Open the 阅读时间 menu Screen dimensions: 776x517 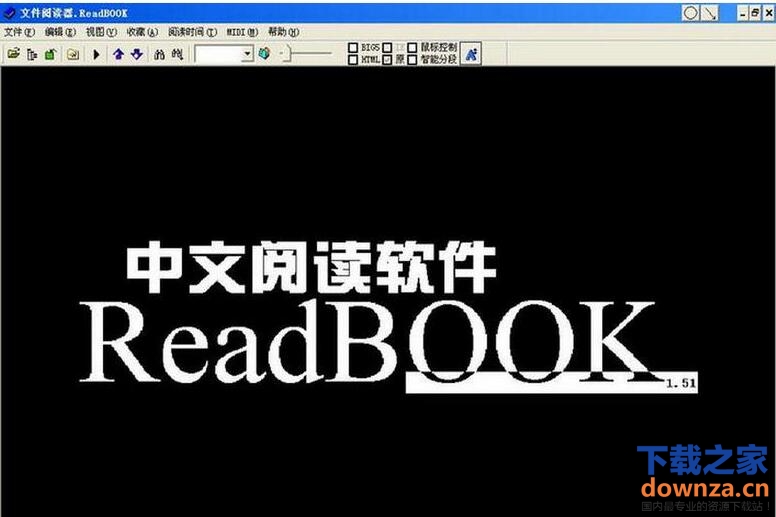click(x=192, y=32)
